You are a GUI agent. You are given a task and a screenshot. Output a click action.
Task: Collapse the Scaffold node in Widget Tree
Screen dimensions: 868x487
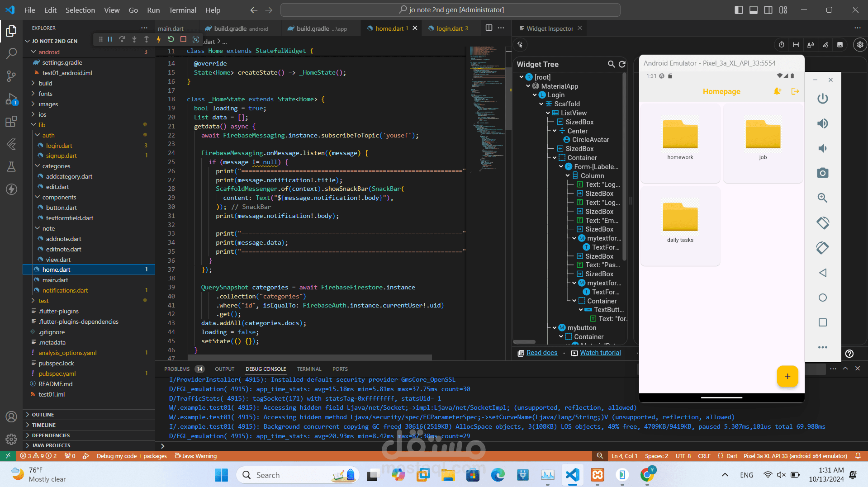[x=541, y=104]
